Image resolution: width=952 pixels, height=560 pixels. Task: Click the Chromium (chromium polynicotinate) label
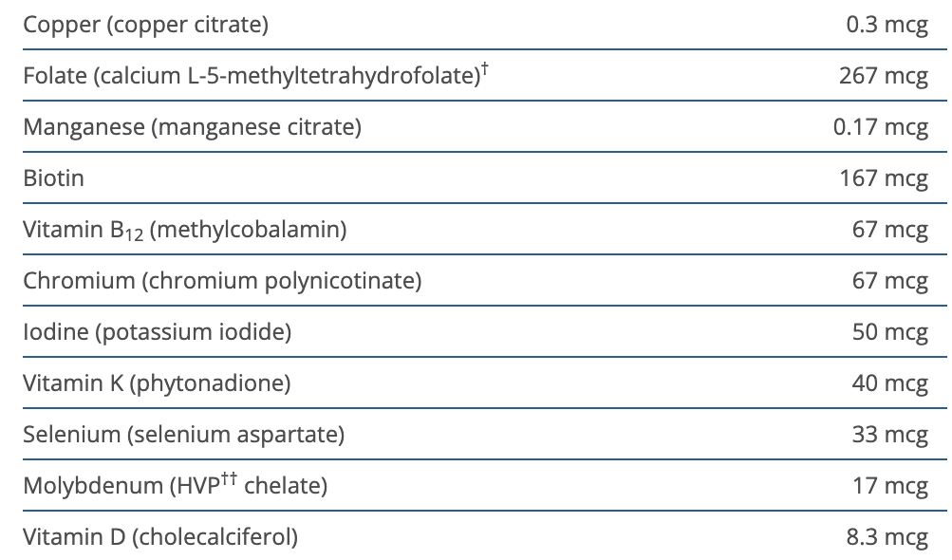coord(222,281)
